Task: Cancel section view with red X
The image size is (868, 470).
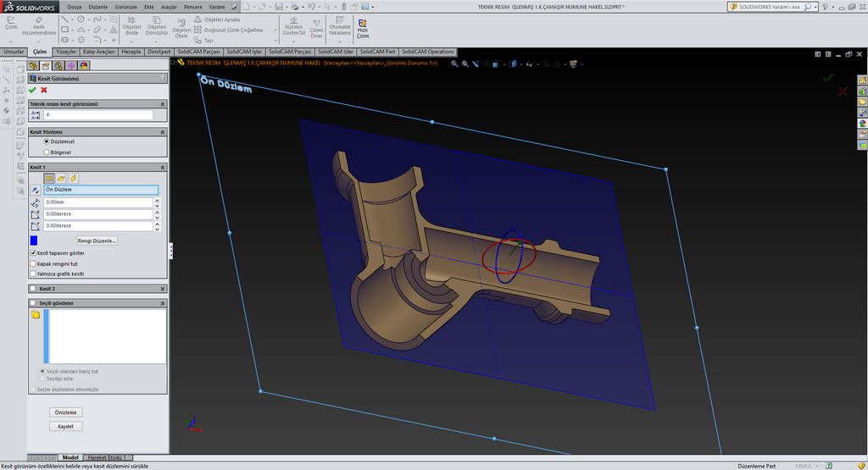Action: pos(43,90)
